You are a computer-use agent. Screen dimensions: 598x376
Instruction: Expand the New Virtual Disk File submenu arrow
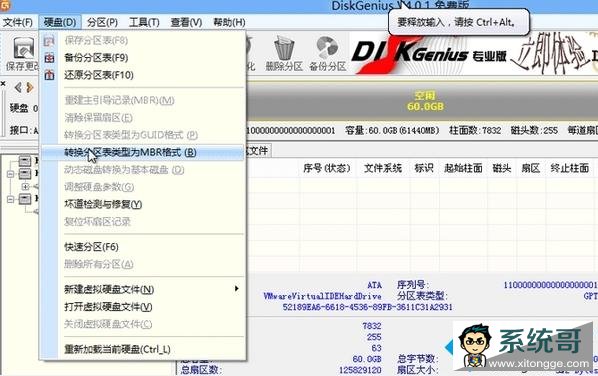[x=236, y=289]
